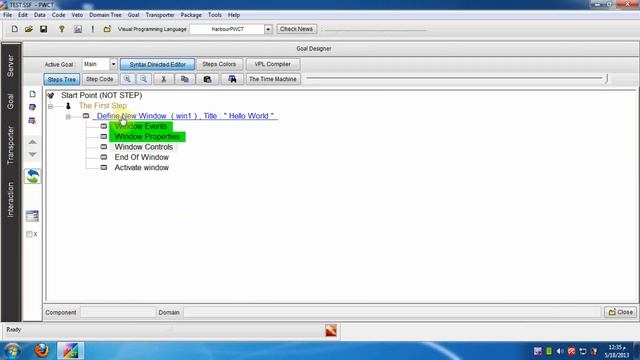640x360 pixels.
Task: Switch to the Step Code view
Action: click(100, 79)
